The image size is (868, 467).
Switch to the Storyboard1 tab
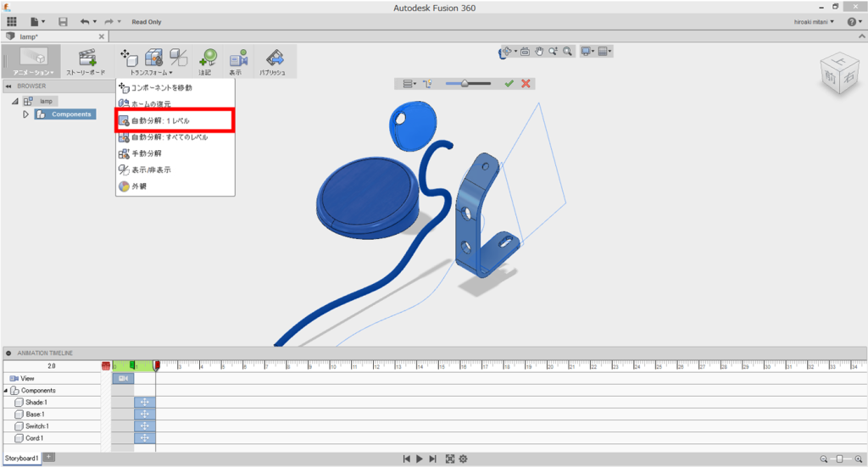(21, 459)
